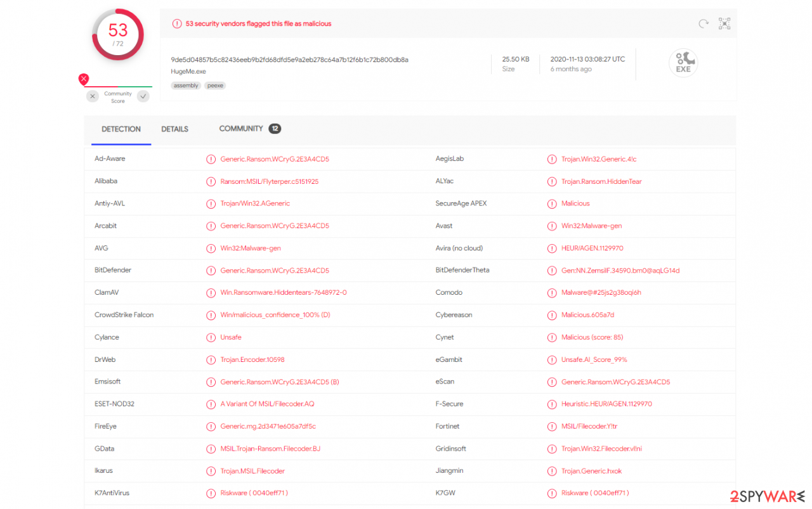Click the alert icon for ESET-NOD32 detection
This screenshot has height=509, width=812.
point(211,404)
